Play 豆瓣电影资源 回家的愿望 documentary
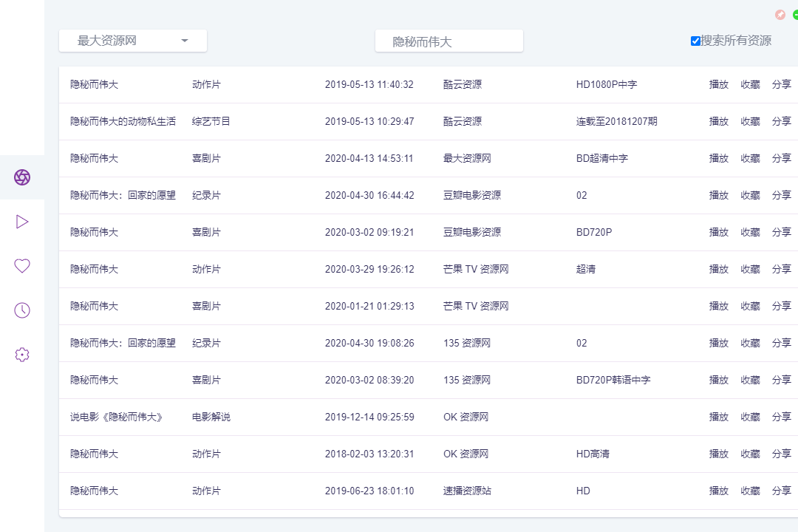This screenshot has width=798, height=532. pyautogui.click(x=719, y=195)
